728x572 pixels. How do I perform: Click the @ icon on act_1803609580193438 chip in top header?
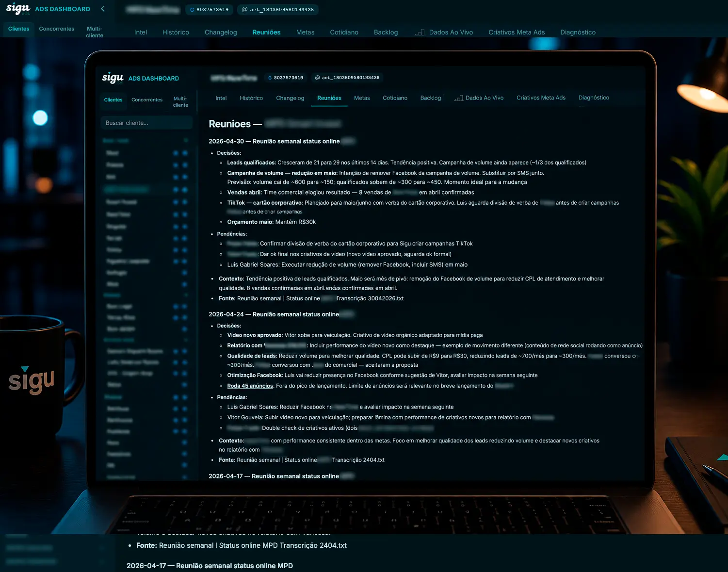click(x=244, y=10)
